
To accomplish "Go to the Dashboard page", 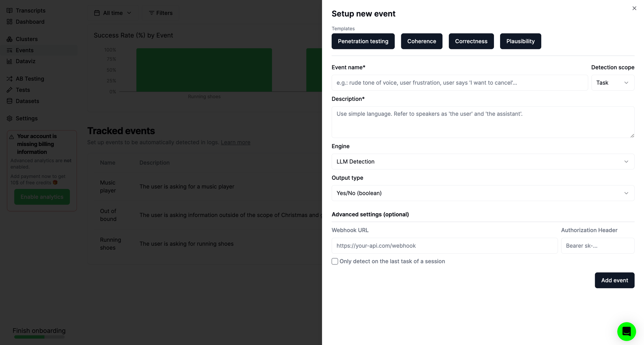I will [x=30, y=22].
